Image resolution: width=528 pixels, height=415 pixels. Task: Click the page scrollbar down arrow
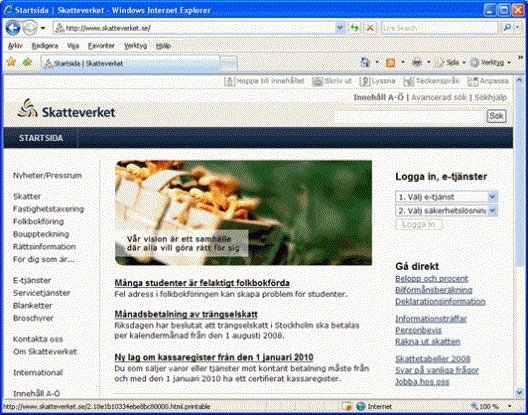tap(519, 392)
